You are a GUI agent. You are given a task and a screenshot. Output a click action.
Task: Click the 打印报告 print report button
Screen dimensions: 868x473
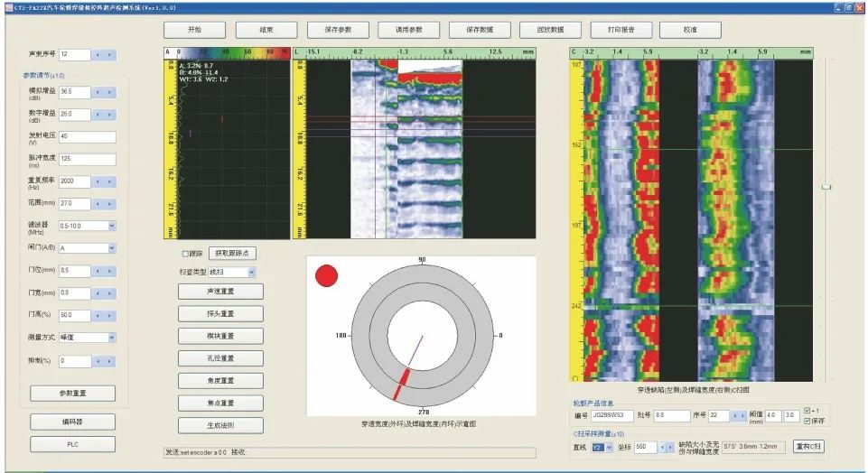[x=621, y=30]
